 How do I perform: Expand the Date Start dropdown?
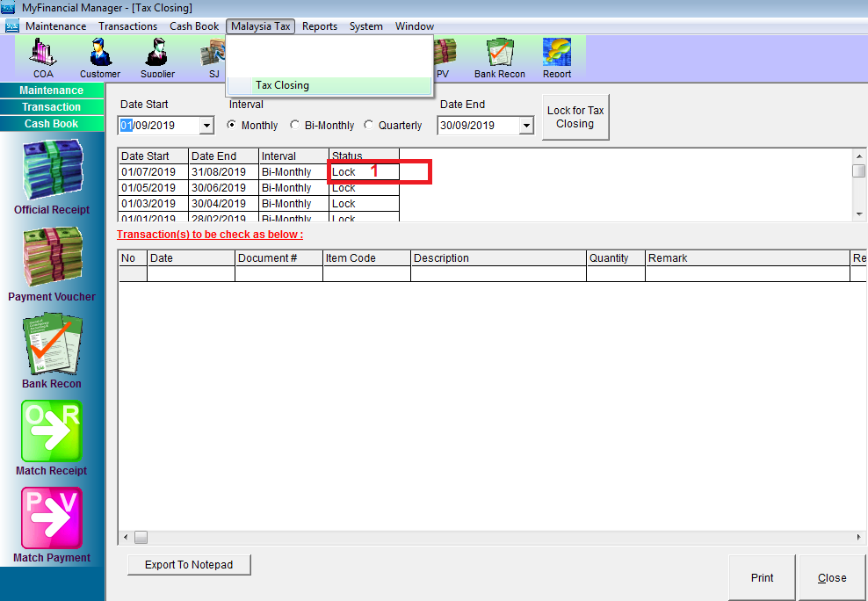[x=206, y=126]
